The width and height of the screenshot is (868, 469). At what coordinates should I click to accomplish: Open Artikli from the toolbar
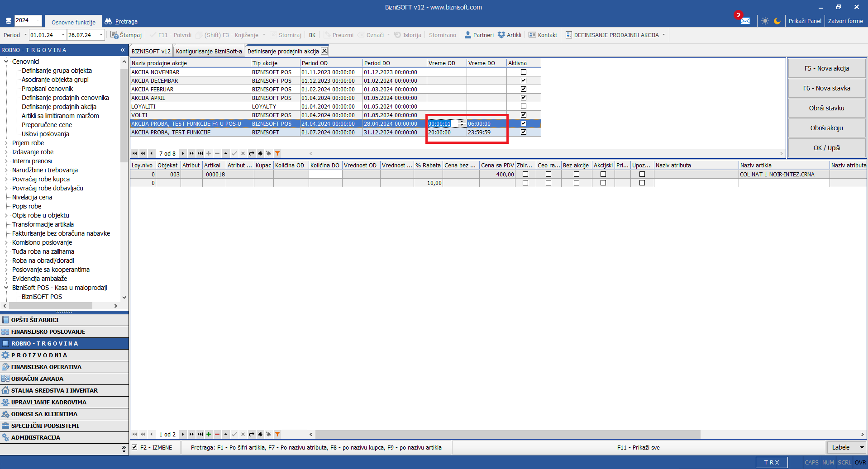pyautogui.click(x=509, y=35)
